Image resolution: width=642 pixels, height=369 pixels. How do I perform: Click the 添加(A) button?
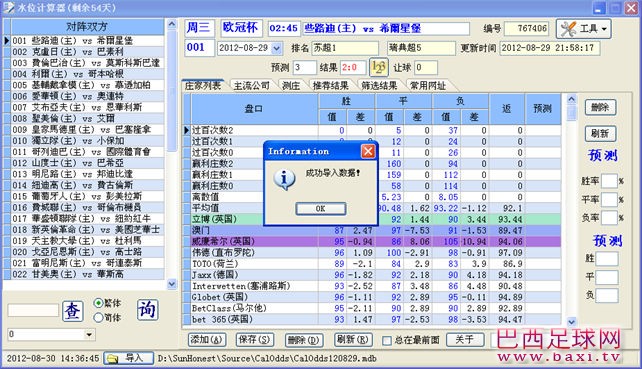tap(206, 340)
